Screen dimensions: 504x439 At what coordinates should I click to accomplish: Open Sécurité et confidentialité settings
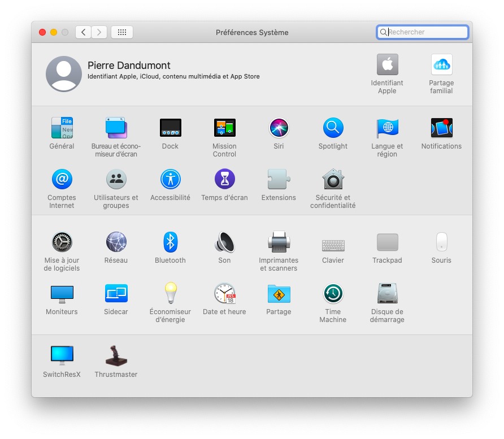pos(333,179)
